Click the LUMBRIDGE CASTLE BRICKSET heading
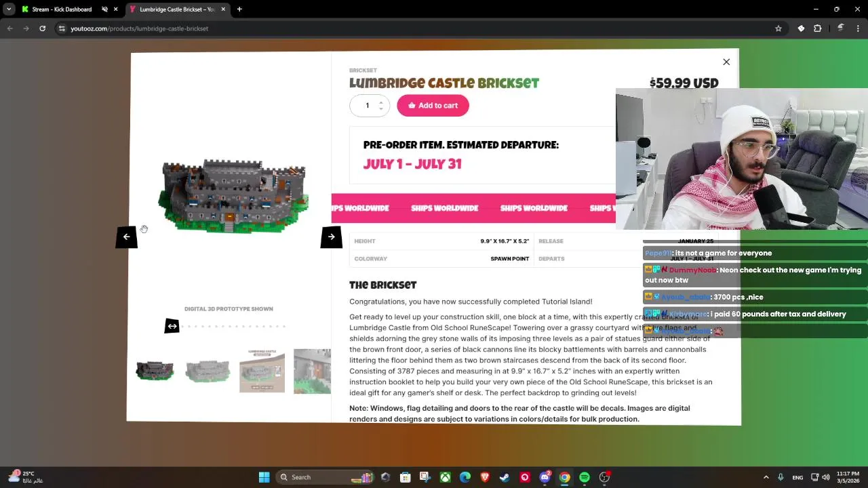The image size is (868, 488). pos(444,83)
